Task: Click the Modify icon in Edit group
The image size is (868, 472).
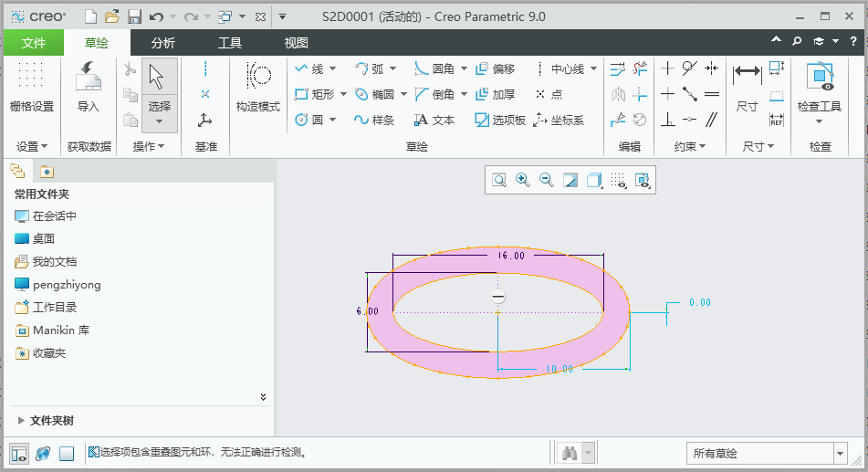Action: [x=618, y=68]
